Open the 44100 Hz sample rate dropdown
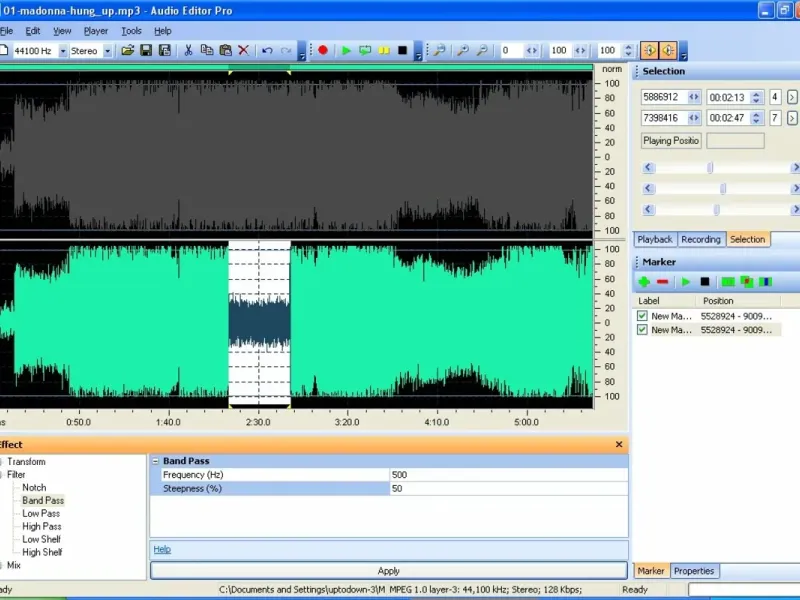 pos(63,50)
